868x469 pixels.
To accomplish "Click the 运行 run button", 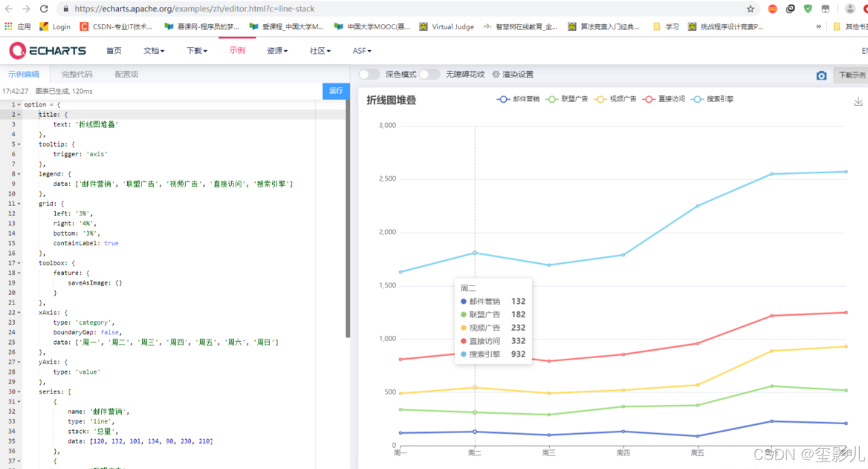I will 335,90.
